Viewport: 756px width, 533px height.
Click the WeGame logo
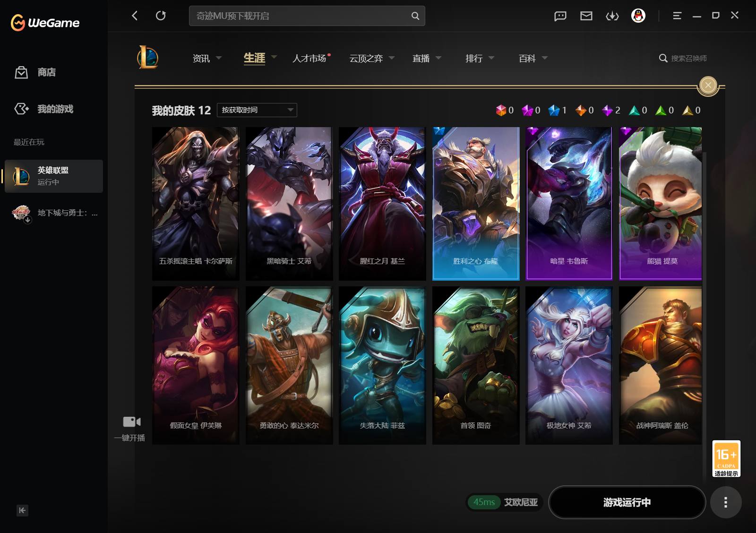(x=45, y=22)
